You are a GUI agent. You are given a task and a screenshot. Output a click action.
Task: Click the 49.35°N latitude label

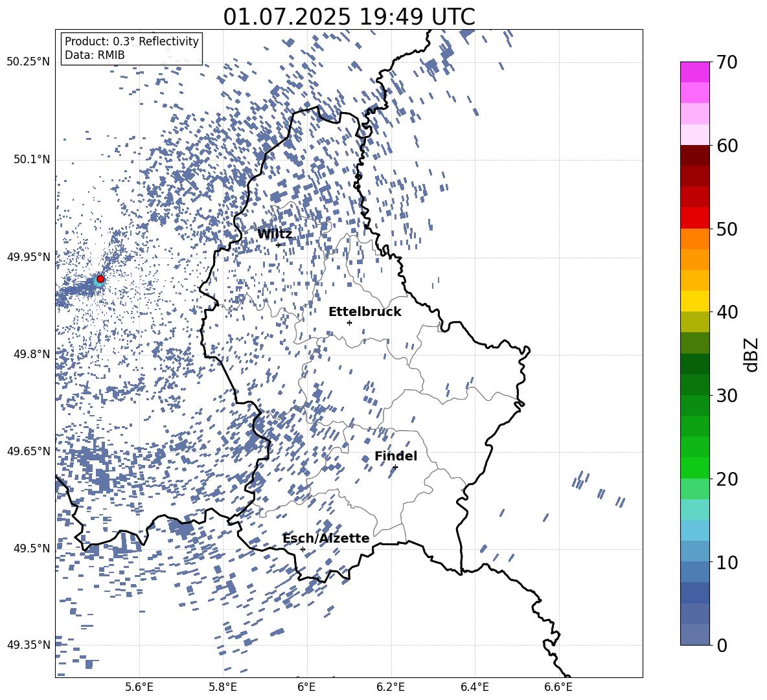(x=29, y=645)
